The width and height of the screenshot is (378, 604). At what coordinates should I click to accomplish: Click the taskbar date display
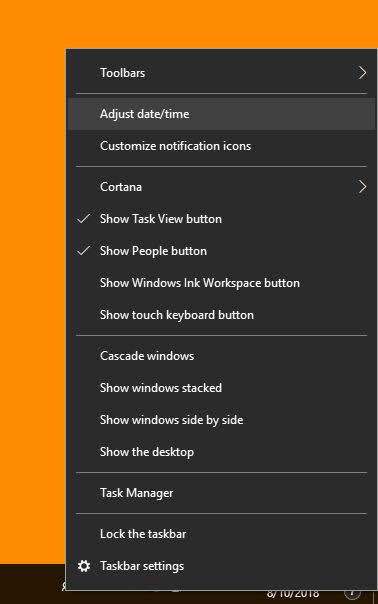(x=292, y=595)
